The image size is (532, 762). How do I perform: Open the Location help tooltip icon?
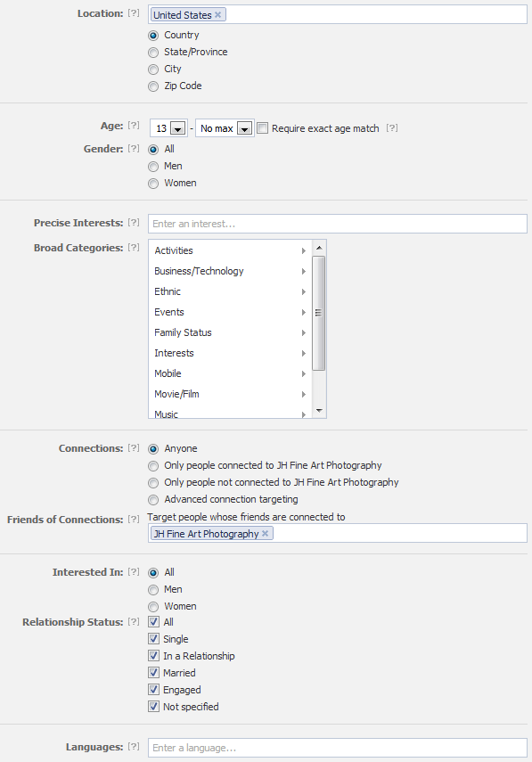click(134, 13)
